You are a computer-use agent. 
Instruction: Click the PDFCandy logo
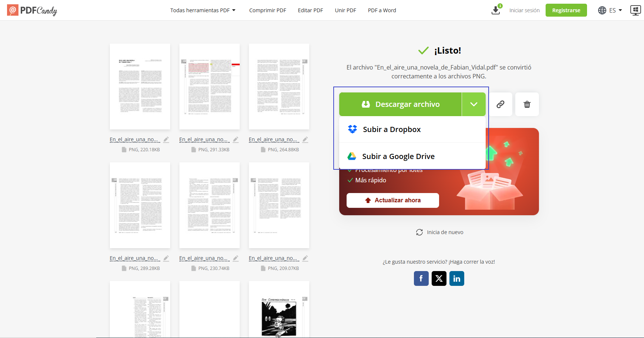tap(32, 10)
